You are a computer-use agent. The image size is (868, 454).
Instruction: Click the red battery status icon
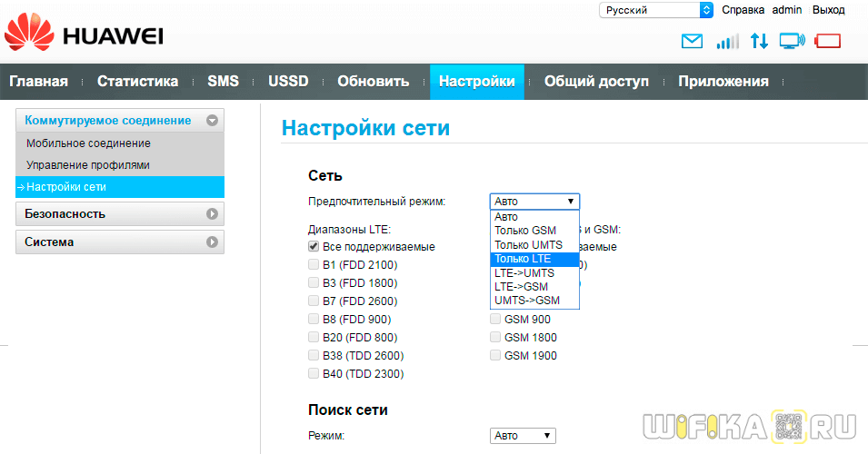point(828,41)
